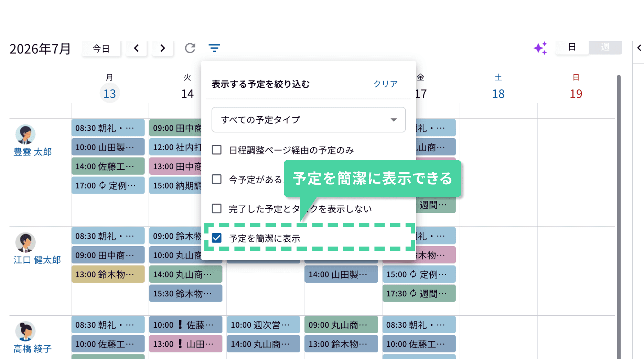This screenshot has height=359, width=644.
Task: Switch to the 週 week view
Action: pos(605,47)
